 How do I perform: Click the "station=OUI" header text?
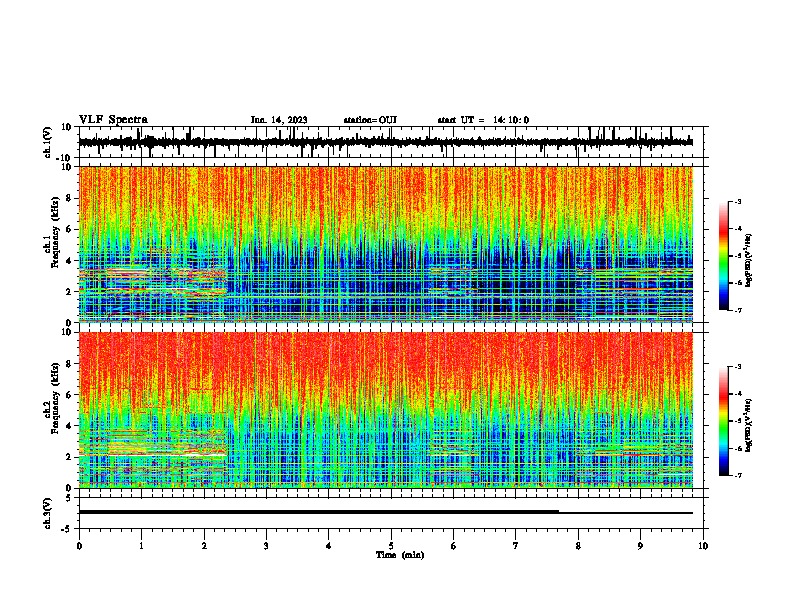370,120
